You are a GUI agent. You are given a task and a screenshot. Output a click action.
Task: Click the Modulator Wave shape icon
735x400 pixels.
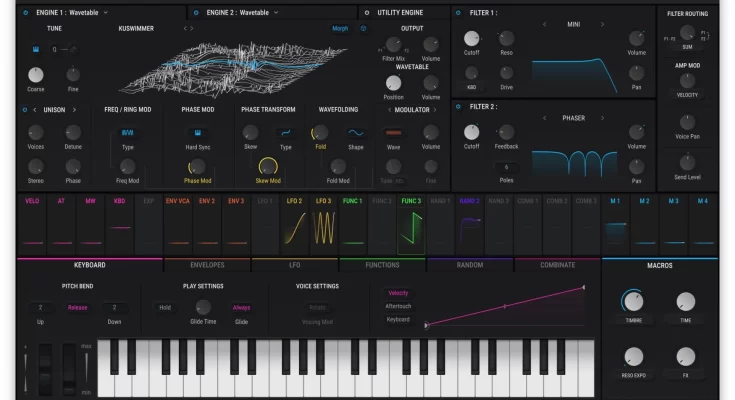pos(394,132)
